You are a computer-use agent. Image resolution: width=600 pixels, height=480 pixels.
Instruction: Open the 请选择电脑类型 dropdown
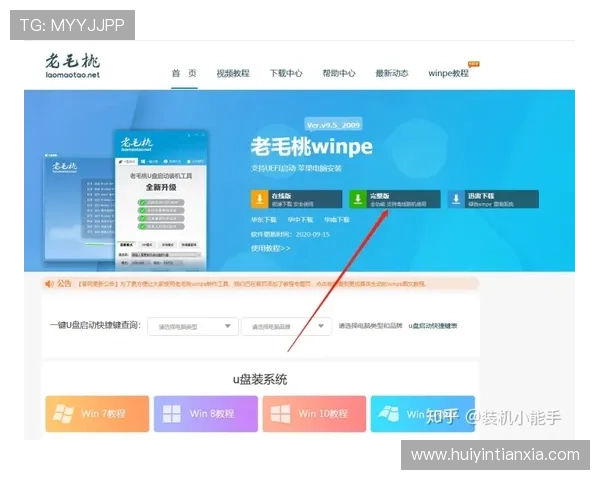tap(193, 327)
